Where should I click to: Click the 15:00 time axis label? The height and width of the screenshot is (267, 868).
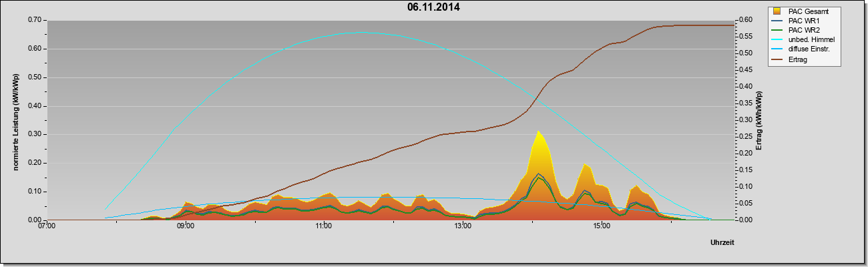(x=601, y=226)
